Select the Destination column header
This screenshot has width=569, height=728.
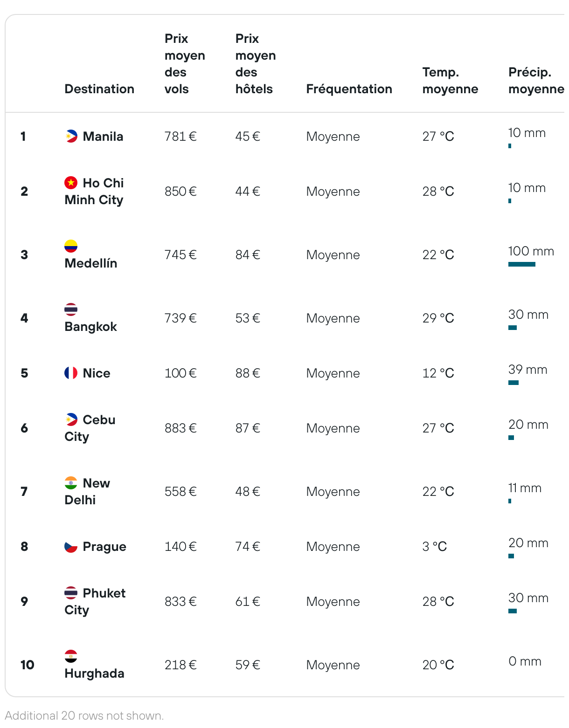(x=99, y=89)
